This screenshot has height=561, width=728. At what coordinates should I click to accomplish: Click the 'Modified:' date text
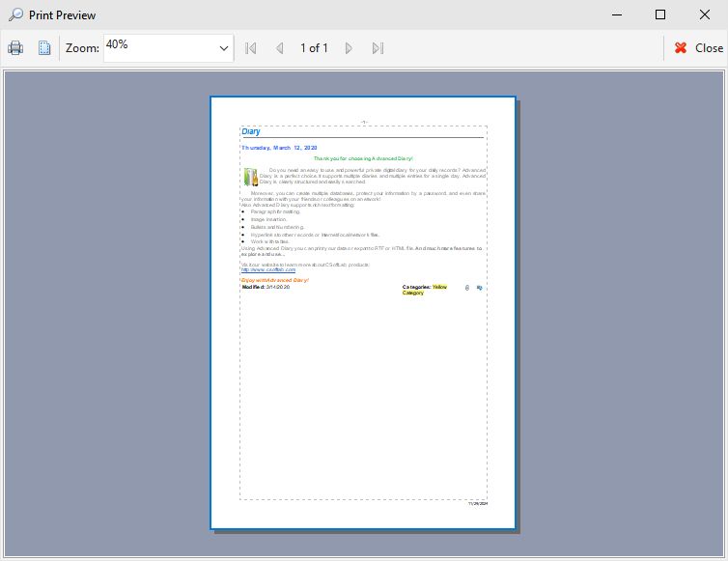[266, 287]
